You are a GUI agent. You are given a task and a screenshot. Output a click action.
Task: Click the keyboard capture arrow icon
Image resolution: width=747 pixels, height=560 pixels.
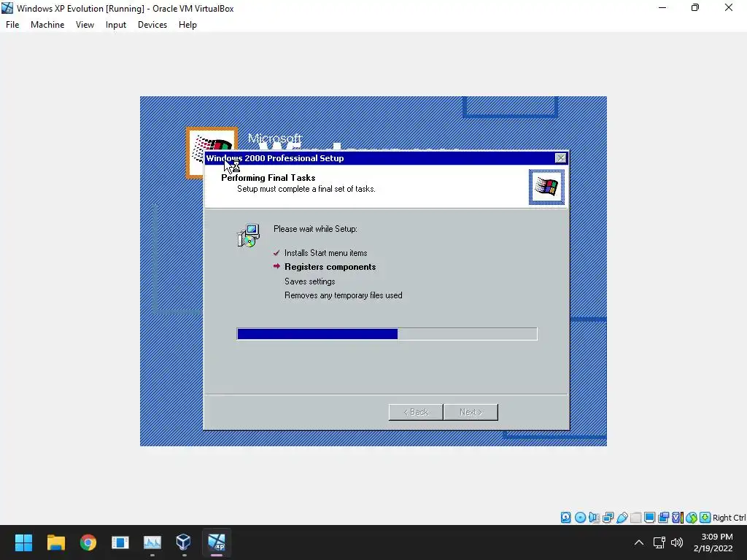coord(705,518)
